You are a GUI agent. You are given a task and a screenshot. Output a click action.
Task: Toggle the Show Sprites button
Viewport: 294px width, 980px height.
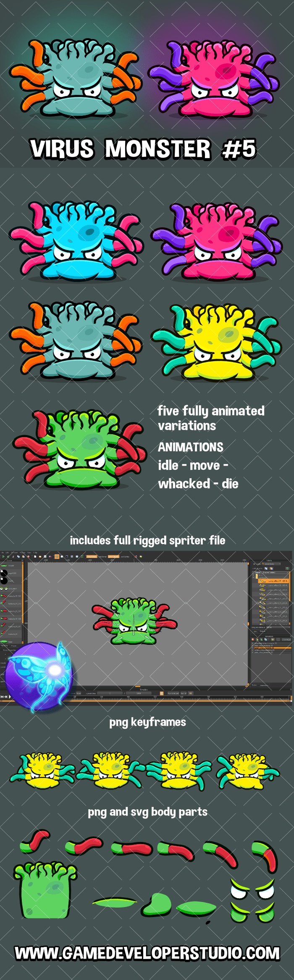[x=113, y=556]
